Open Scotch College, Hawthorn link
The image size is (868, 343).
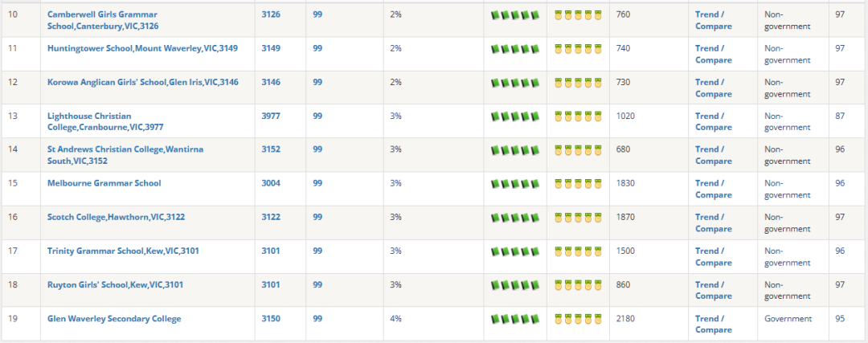click(117, 217)
